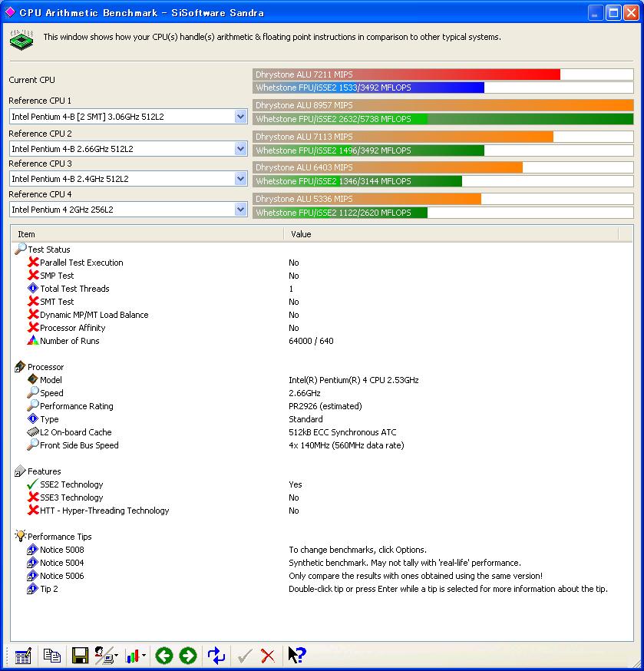Open the bar chart icon's dropdown arrow
Image resolution: width=644 pixels, height=671 pixels.
pyautogui.click(x=144, y=655)
